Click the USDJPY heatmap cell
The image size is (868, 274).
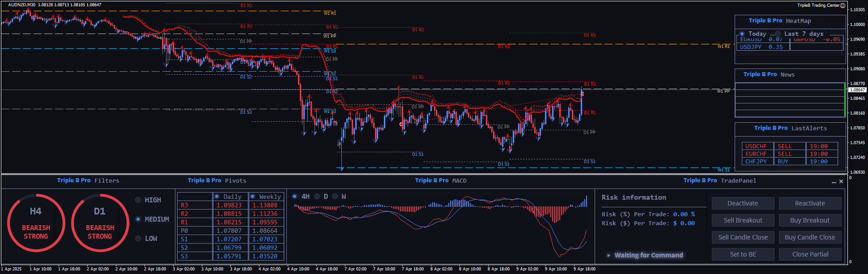tap(762, 47)
